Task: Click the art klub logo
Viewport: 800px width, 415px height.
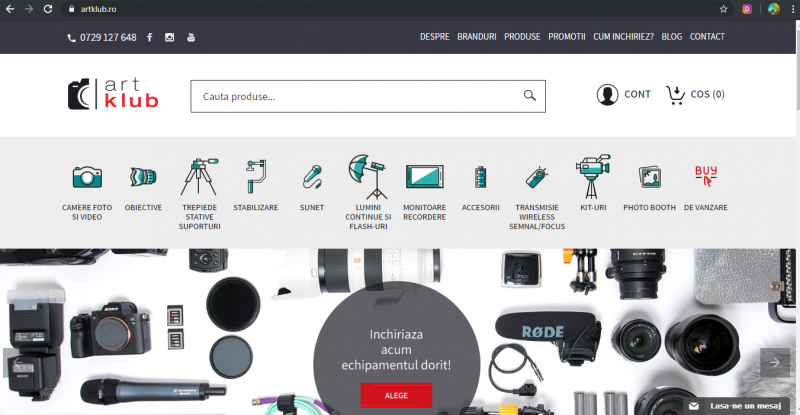Action: coord(113,93)
